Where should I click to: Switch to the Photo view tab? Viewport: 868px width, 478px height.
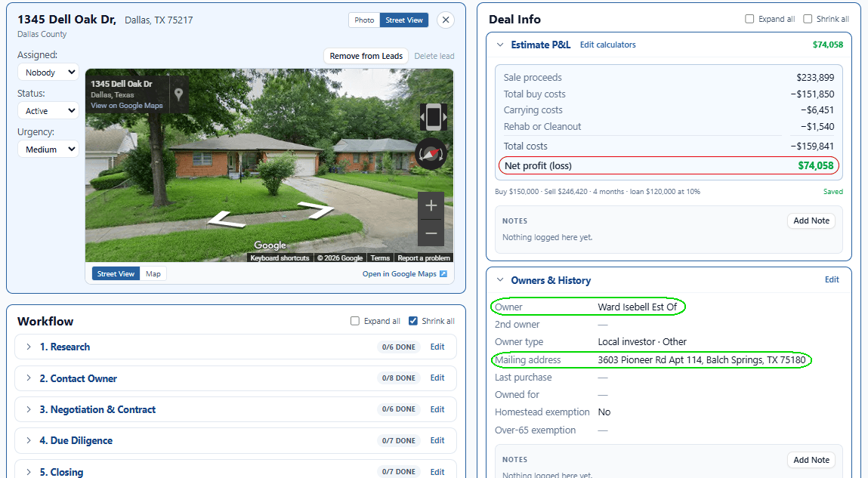(364, 20)
